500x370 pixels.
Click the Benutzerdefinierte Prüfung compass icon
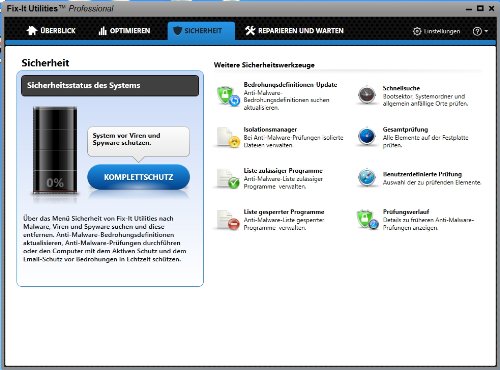coord(367,177)
